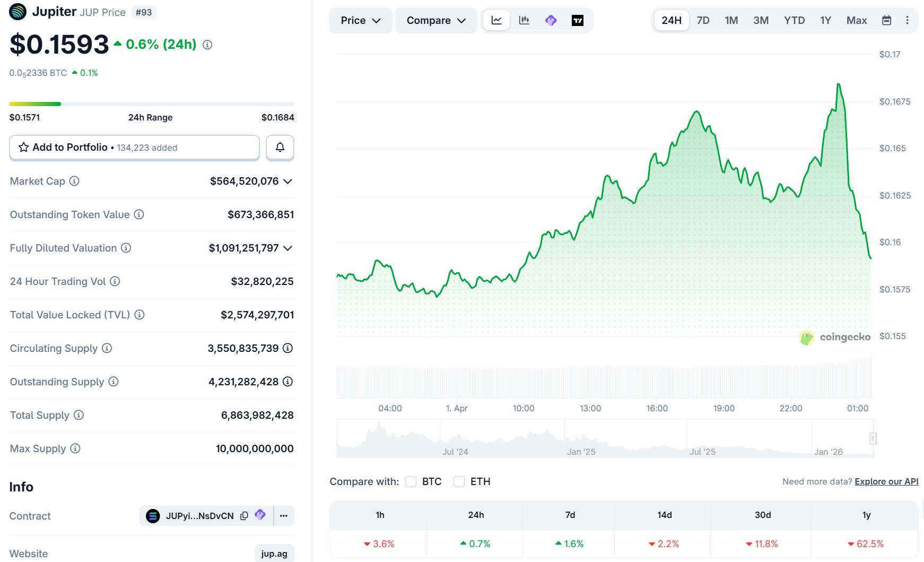Screen dimensions: 924x562
Task: Open the calendar date picker icon
Action: pos(886,20)
